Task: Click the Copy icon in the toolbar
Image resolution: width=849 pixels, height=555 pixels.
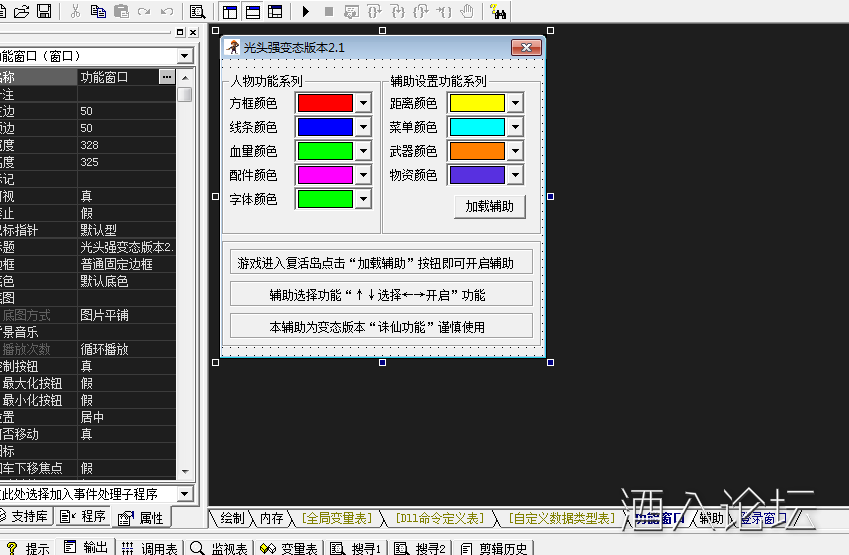Action: (98, 12)
